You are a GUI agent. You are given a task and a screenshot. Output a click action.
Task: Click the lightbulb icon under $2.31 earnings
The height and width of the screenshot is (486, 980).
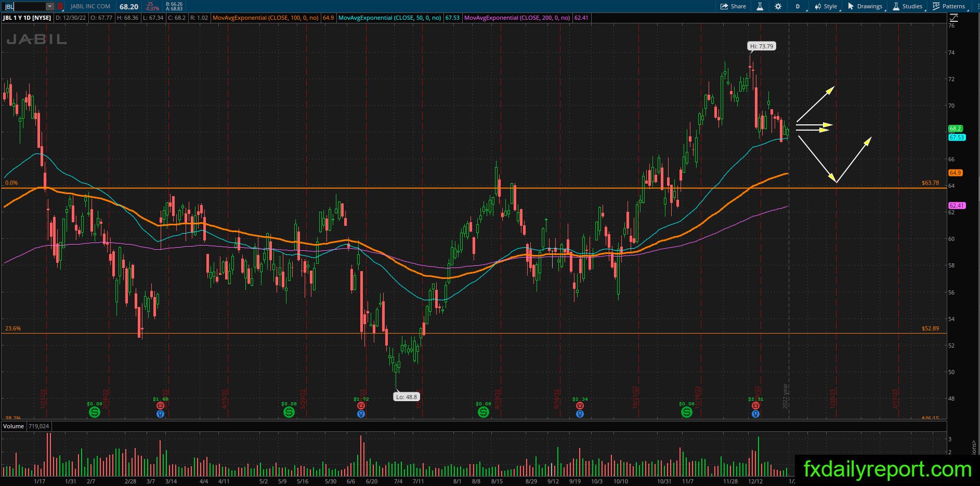(755, 414)
